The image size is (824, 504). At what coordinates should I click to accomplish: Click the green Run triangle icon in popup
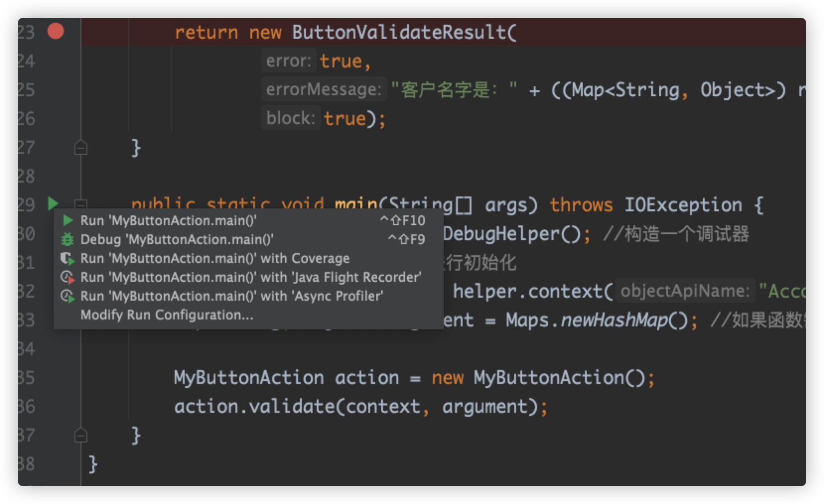pyautogui.click(x=68, y=221)
